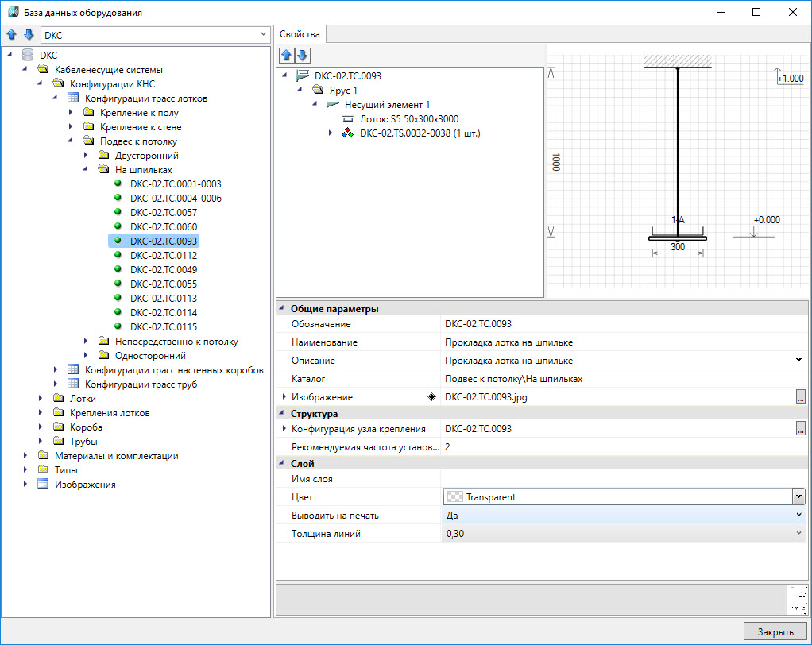The width and height of the screenshot is (812, 645).
Task: Click the Конфигурации трасс настенных коробов icon
Action: 73,369
